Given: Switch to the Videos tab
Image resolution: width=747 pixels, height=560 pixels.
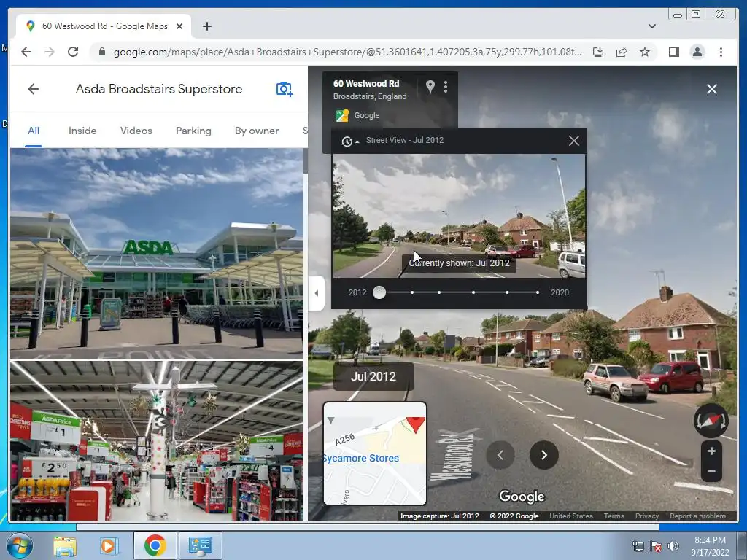Looking at the screenshot, I should (136, 131).
